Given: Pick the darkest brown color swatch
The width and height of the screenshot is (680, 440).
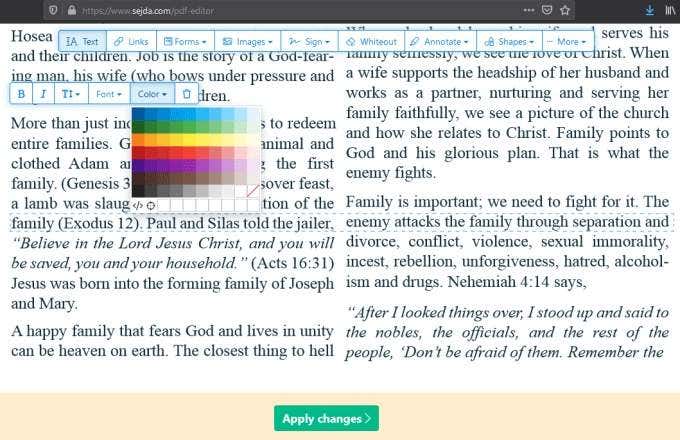Looking at the screenshot, I should pyautogui.click(x=138, y=178).
